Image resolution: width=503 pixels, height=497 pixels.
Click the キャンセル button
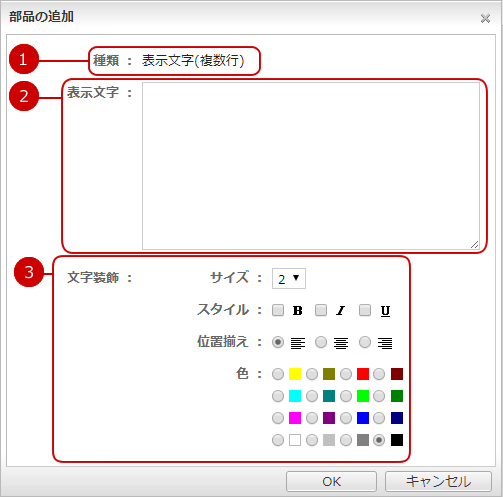tap(438, 481)
